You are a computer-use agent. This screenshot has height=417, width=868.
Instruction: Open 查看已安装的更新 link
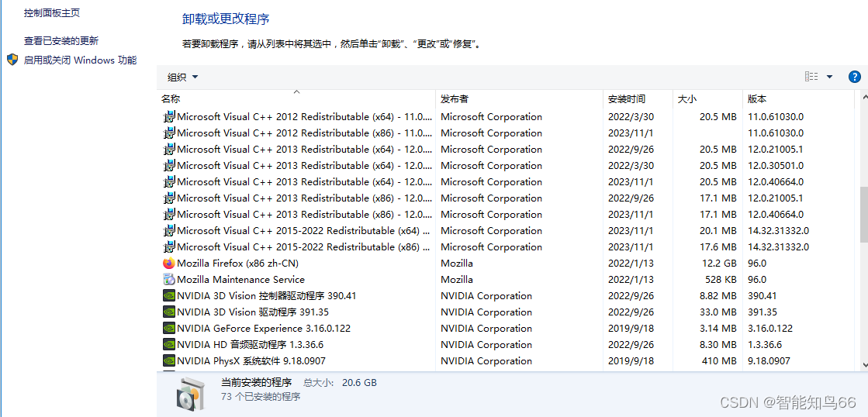[x=61, y=41]
